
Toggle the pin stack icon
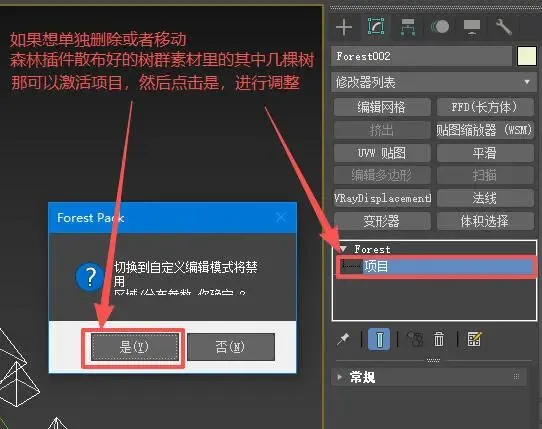[343, 339]
